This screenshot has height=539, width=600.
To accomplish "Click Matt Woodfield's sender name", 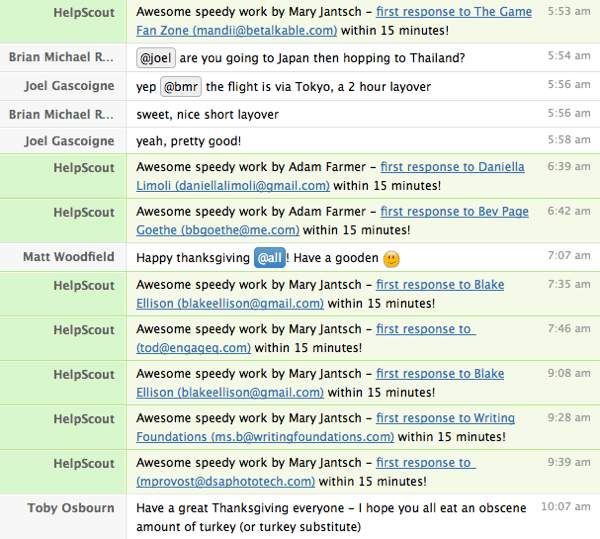I will click(69, 257).
